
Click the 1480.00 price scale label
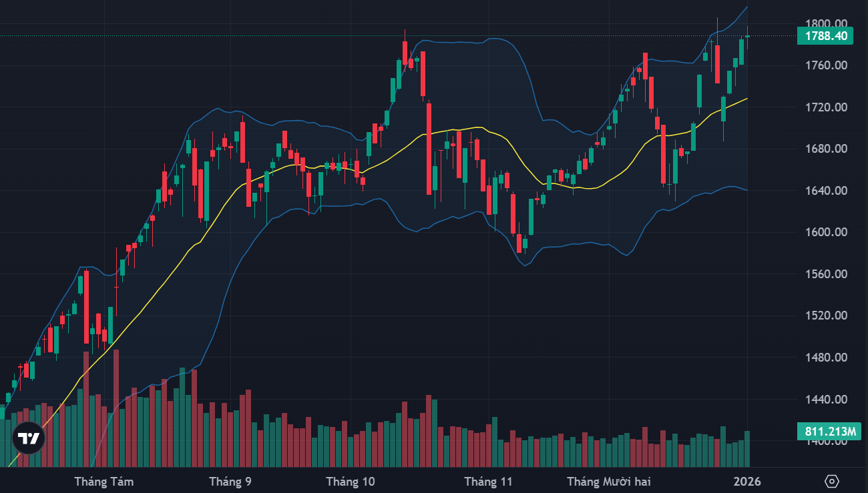tap(826, 358)
